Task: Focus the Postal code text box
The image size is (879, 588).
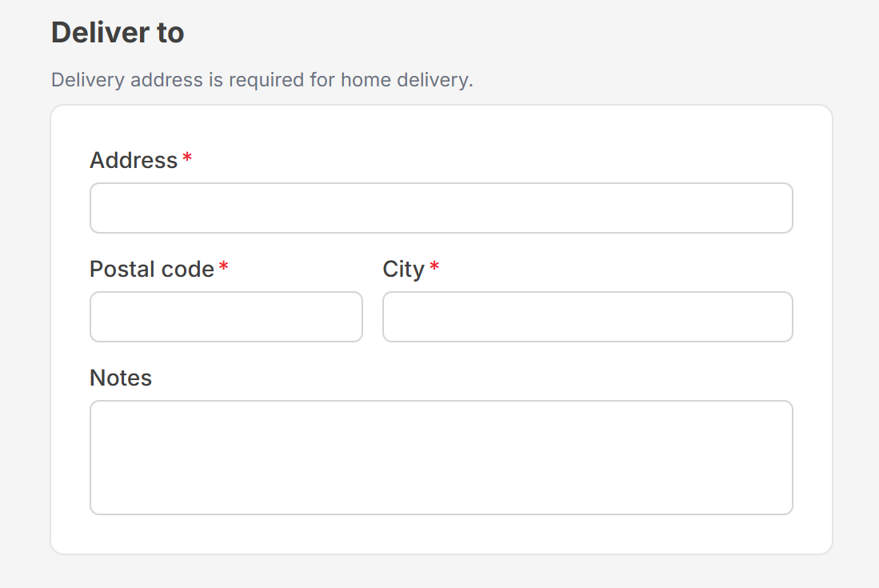Action: pos(226,317)
